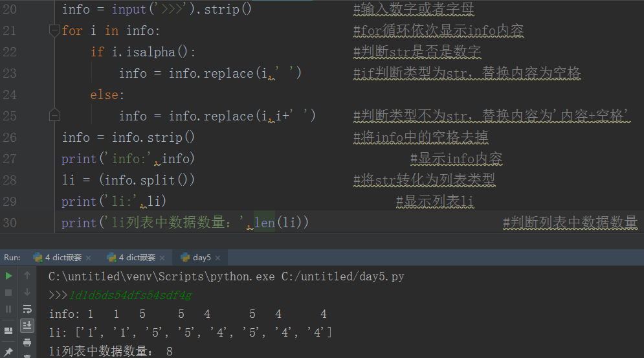Screen dimensions: 644x358
Task: Click line number 23 in the gutter
Action: pyautogui.click(x=10, y=73)
